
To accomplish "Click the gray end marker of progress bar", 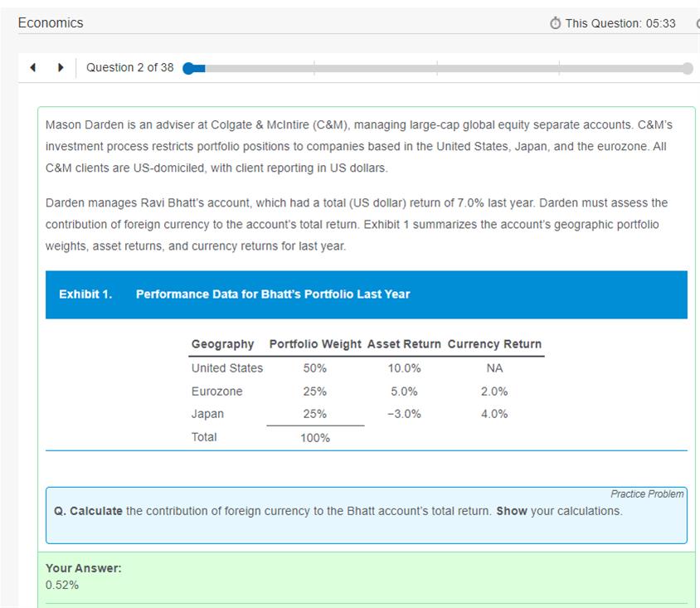I will click(x=687, y=68).
